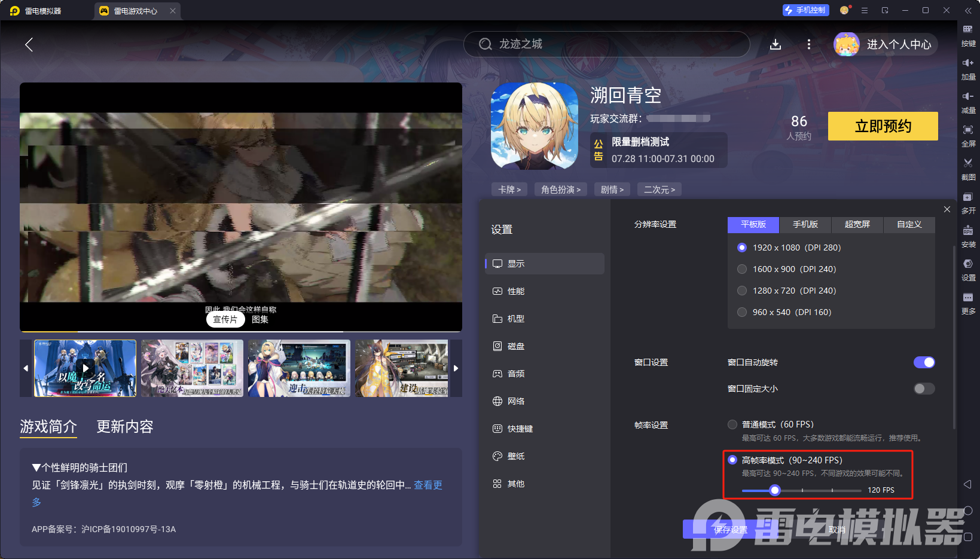Select the 快捷键 settings category
The width and height of the screenshot is (980, 559).
(x=545, y=429)
